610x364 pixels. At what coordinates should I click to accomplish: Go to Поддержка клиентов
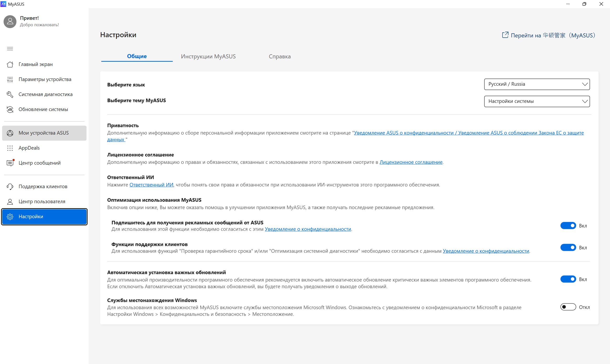pos(44,187)
